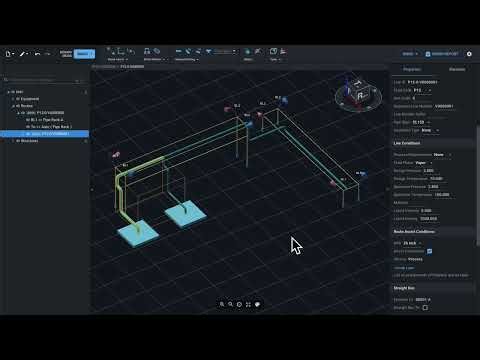The height and width of the screenshot is (360, 480).
Task: Click the horizontal pipe icon in the routing group
Action: 179,51
